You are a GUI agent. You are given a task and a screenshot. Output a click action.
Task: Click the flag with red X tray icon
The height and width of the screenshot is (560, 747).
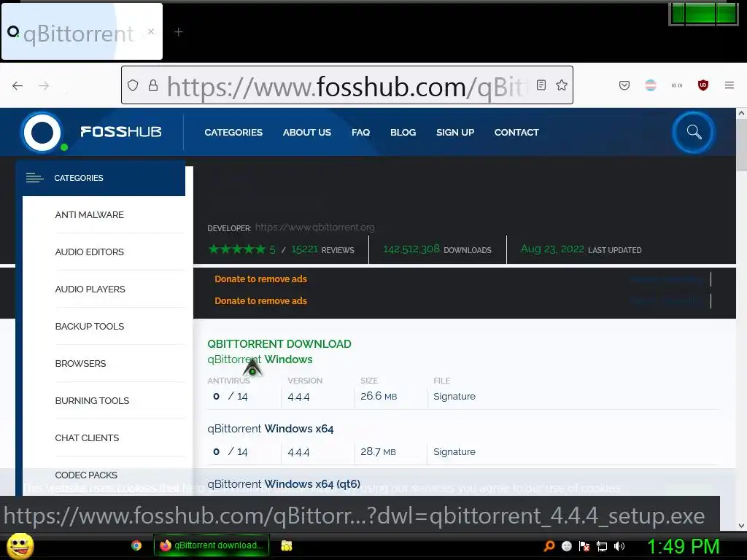click(x=584, y=546)
